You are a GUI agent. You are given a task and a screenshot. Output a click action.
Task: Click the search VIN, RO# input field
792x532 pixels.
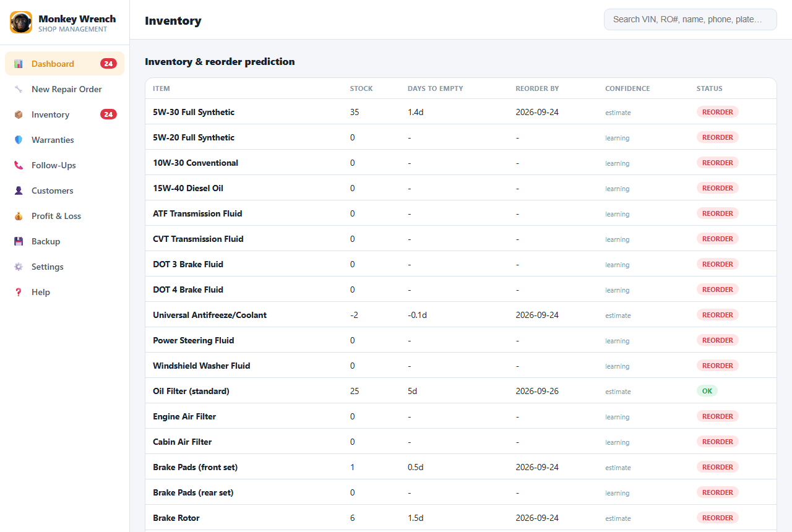[691, 19]
